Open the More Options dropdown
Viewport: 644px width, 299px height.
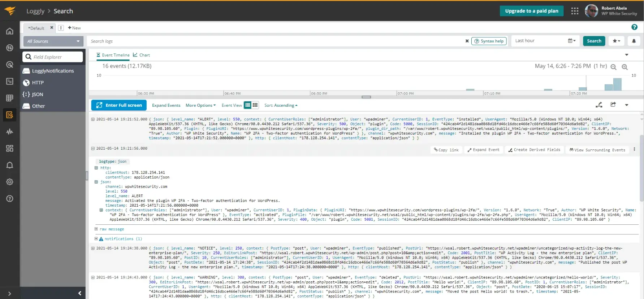200,105
